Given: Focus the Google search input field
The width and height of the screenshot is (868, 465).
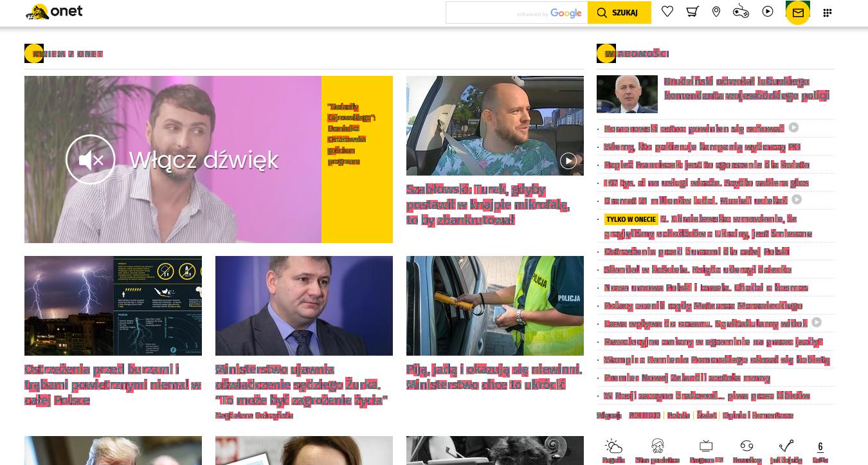Looking at the screenshot, I should (516, 13).
